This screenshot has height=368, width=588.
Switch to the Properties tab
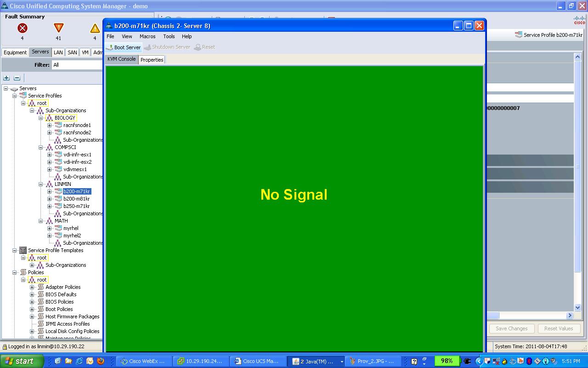point(152,60)
